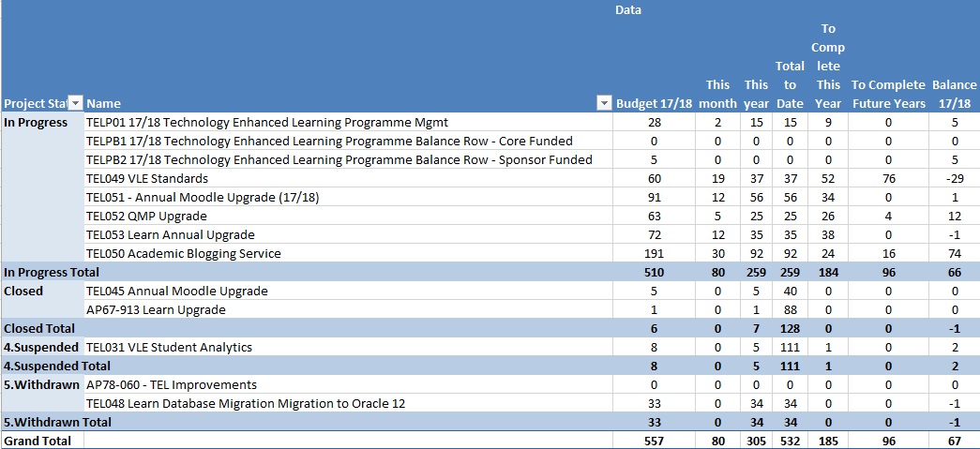Click the Balance 17/18 column header

[954, 94]
